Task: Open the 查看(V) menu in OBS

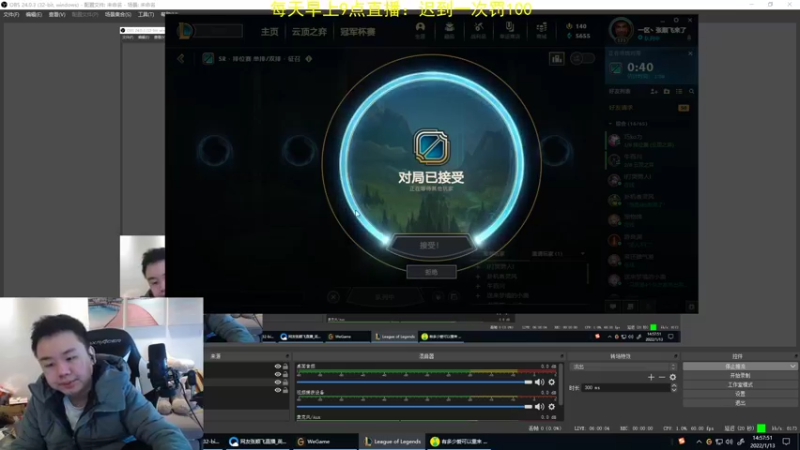Action: pos(57,14)
